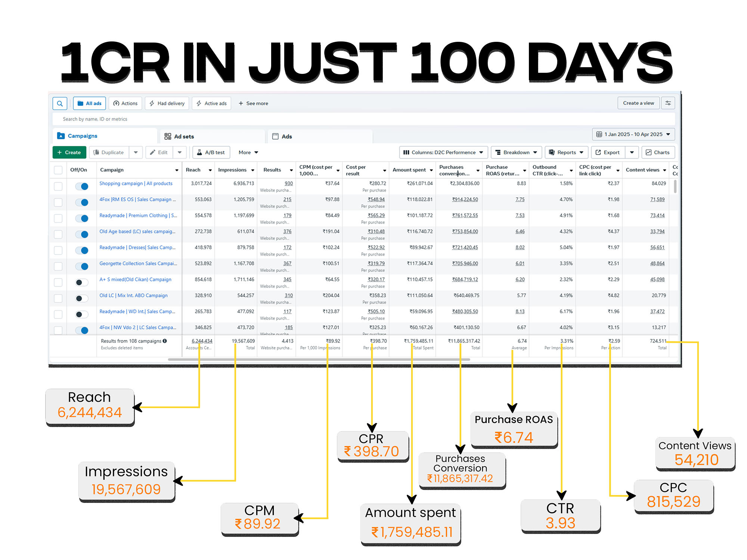Click the search magnifier icon
This screenshot has width=747, height=560.
pyautogui.click(x=60, y=103)
